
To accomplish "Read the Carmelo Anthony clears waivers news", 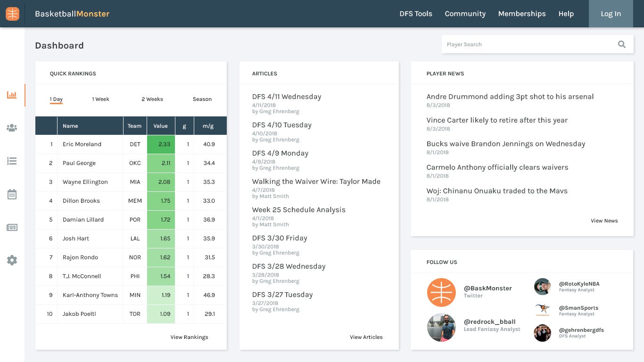I will 497,167.
